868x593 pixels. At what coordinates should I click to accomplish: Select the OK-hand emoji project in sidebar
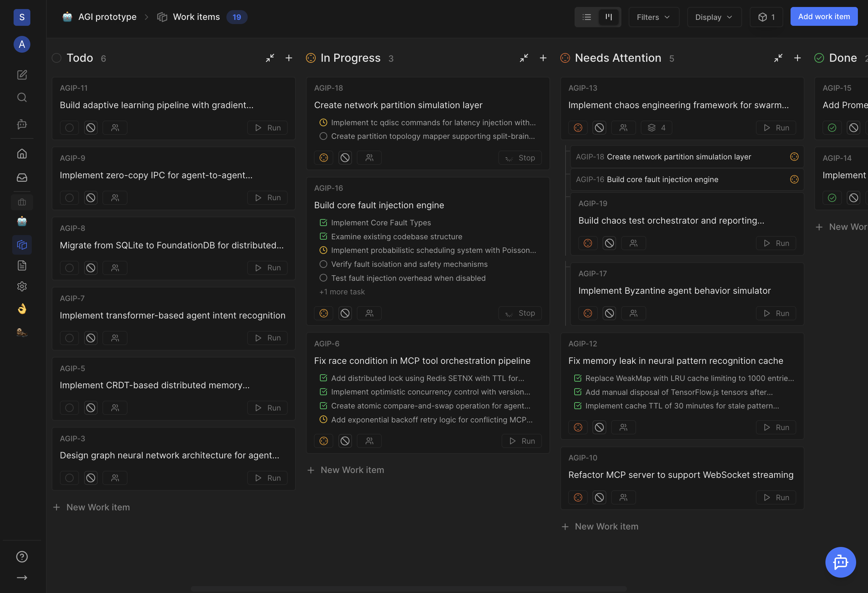[x=22, y=309]
